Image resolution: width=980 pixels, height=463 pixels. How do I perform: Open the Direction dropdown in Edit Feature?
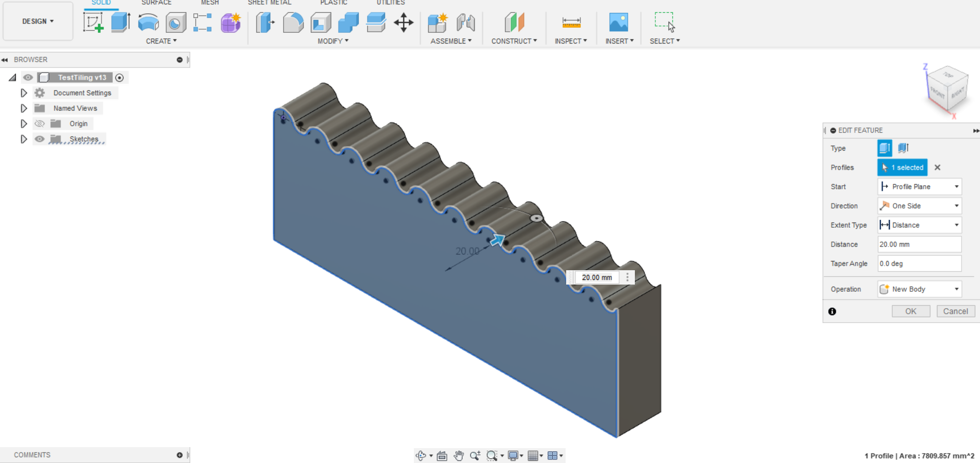pyautogui.click(x=956, y=206)
